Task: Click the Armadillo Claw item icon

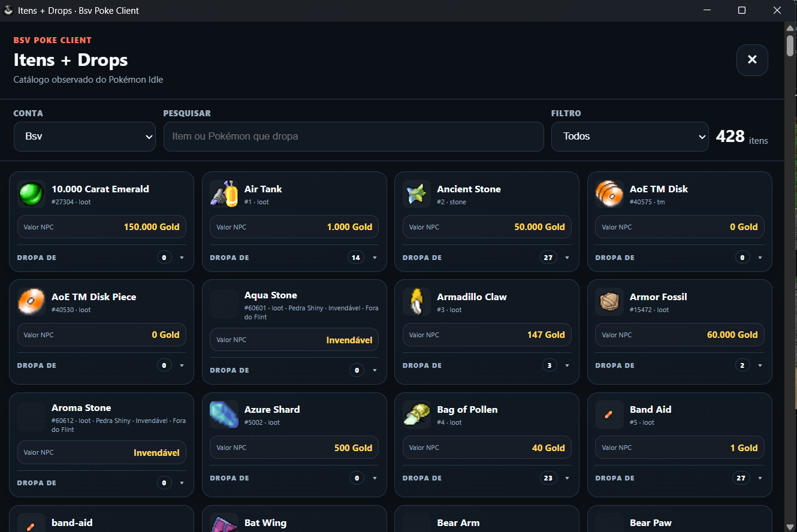Action: (x=416, y=302)
